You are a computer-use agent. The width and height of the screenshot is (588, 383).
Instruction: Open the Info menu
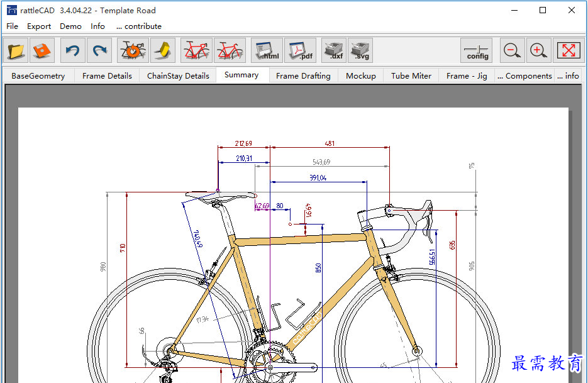(97, 26)
